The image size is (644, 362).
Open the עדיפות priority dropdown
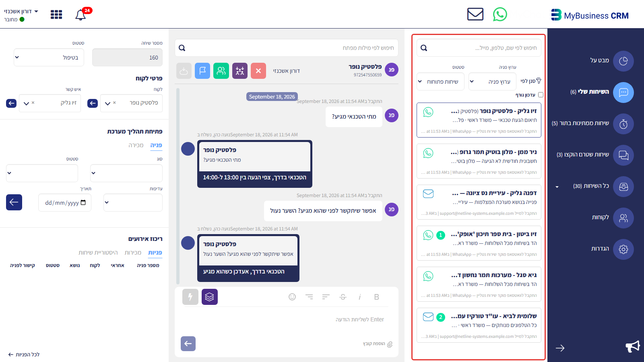133,203
